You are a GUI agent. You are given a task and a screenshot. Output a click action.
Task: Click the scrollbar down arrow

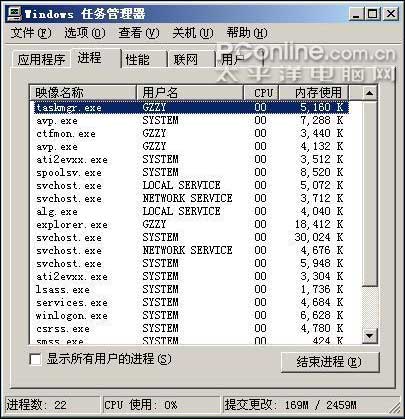point(369,335)
